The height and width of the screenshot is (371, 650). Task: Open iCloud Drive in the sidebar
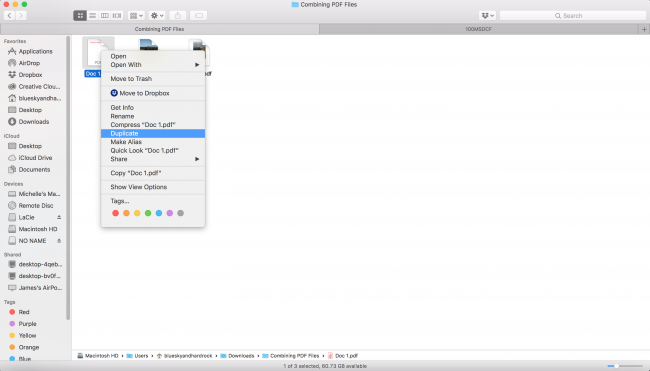tap(35, 158)
